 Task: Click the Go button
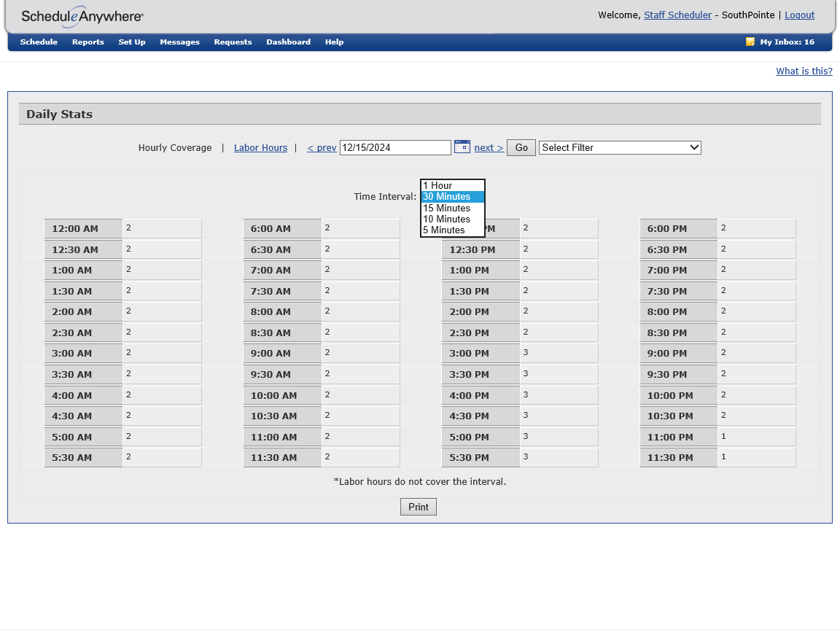point(521,147)
